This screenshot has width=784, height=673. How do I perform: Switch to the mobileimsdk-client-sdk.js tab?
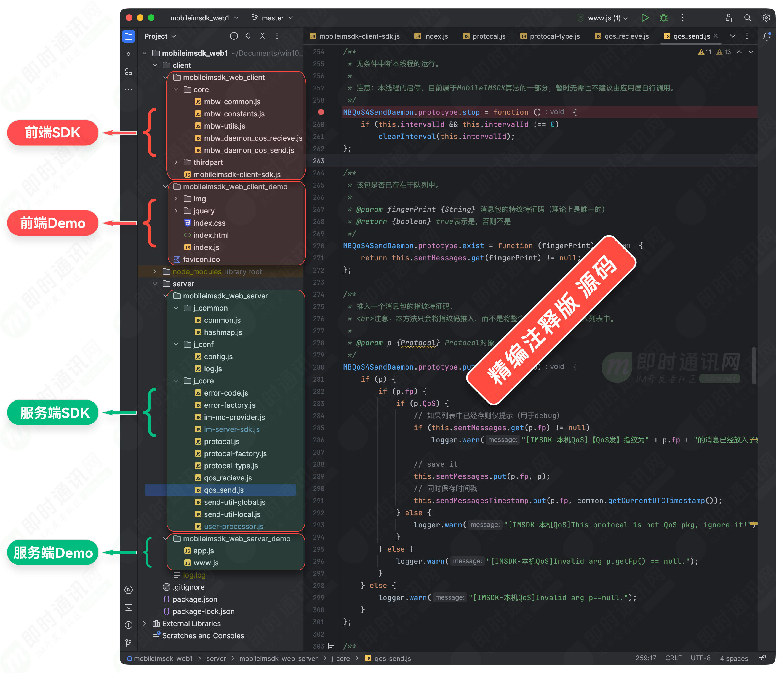click(x=354, y=36)
